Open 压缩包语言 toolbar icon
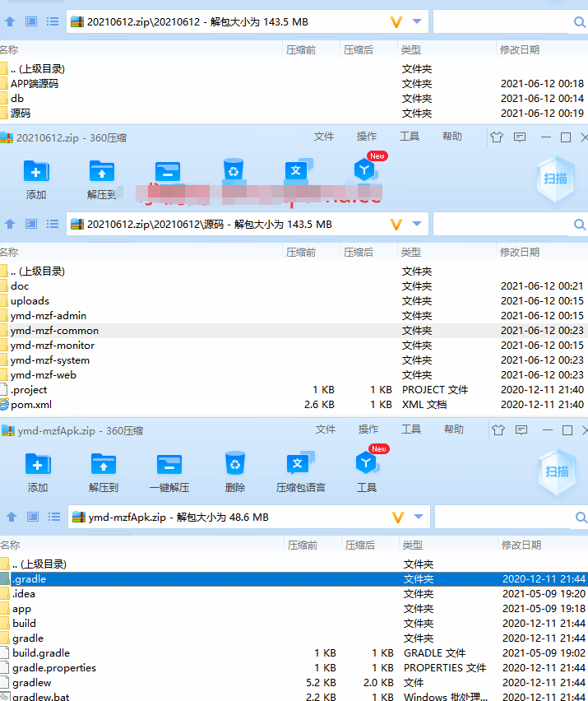This screenshot has width=588, height=701. tap(300, 465)
